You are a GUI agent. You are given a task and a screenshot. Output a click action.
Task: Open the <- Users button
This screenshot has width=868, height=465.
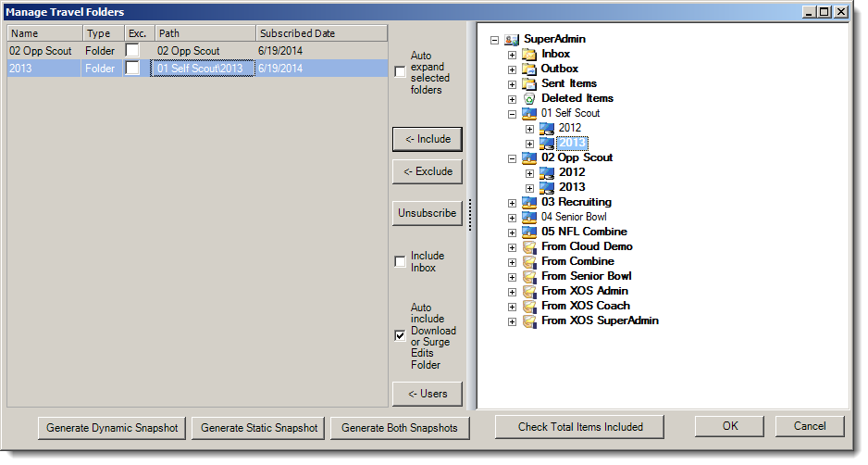point(428,394)
